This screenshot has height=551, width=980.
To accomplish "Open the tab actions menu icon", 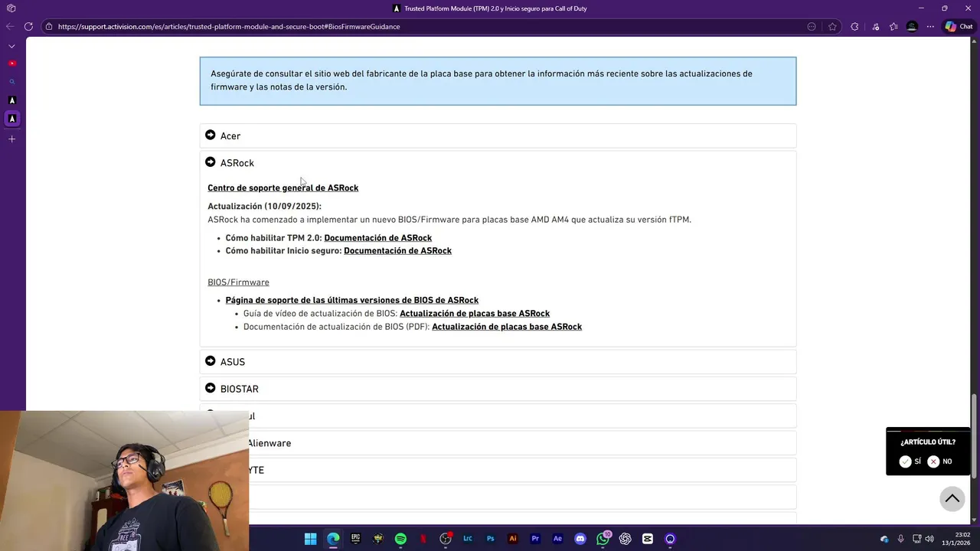I will (11, 8).
